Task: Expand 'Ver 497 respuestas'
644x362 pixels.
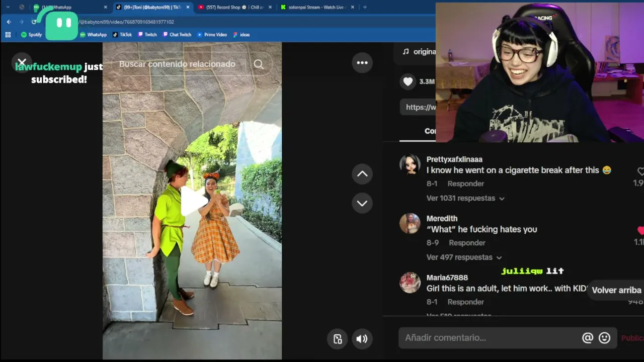Action: (464, 257)
